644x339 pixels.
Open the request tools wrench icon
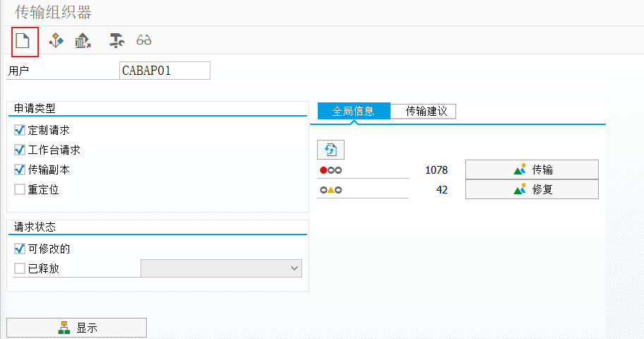coord(117,40)
